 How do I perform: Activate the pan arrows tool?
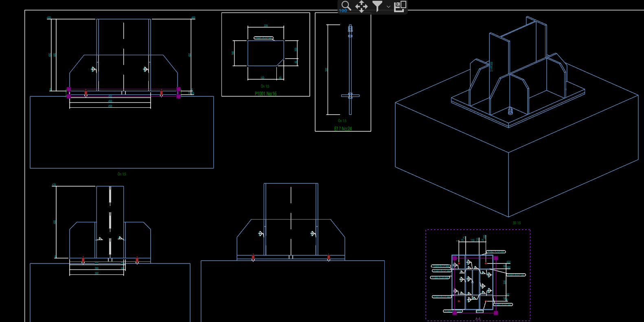click(361, 6)
